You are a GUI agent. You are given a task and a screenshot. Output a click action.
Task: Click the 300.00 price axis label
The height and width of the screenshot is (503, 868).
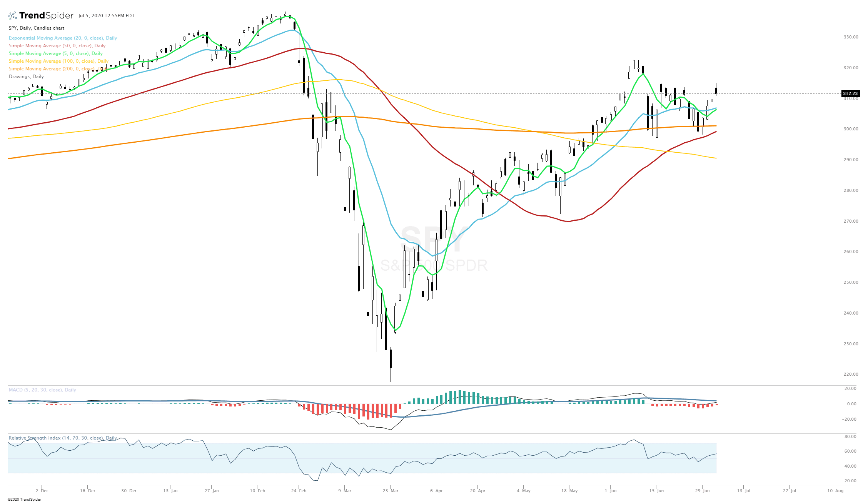coord(851,129)
